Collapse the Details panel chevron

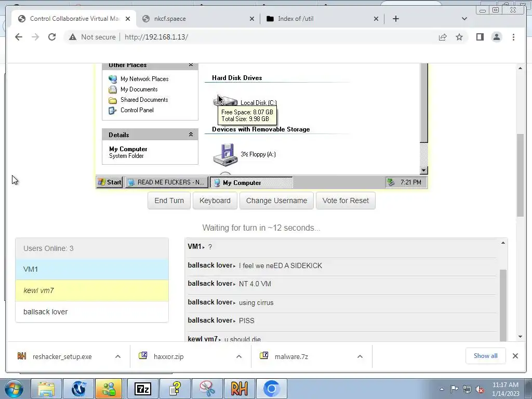(x=191, y=135)
